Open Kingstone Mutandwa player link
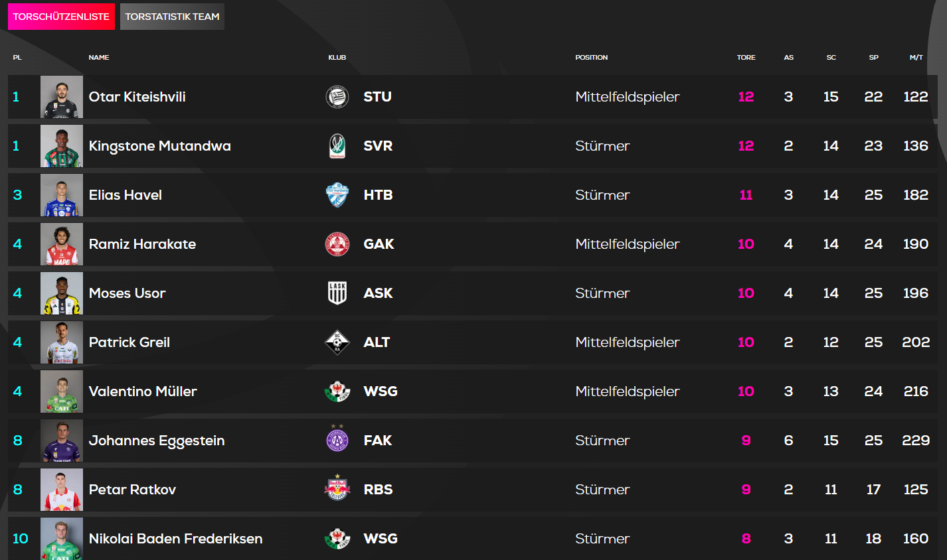Screen dimensions: 947x560 pos(159,146)
